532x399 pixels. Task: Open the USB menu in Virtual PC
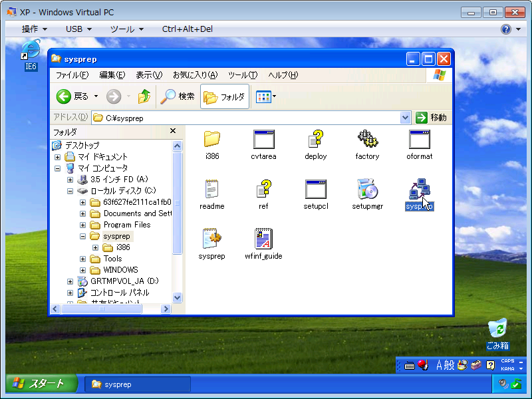(x=78, y=29)
